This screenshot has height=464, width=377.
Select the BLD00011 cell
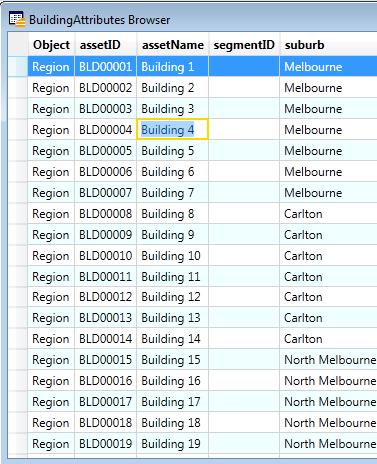point(106,277)
